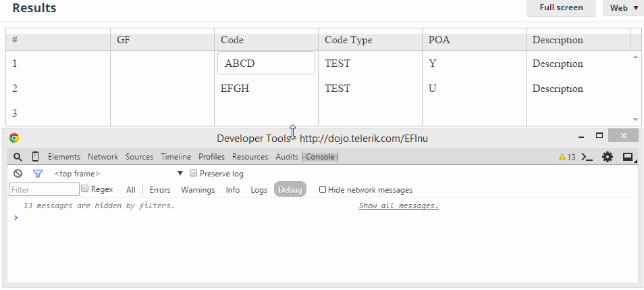Click the DevTools search magnifier icon
The height and width of the screenshot is (290, 644).
18,157
